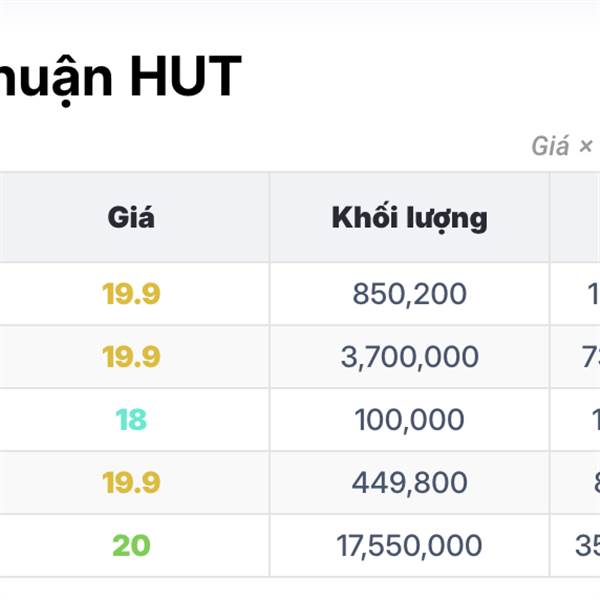The height and width of the screenshot is (600, 600).
Task: Select price 19.9 in the 3,700,000 row
Action: [131, 357]
